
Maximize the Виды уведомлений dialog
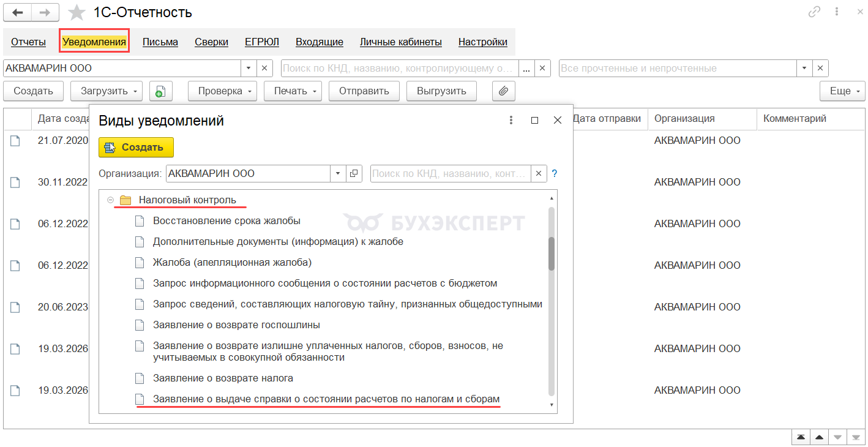[534, 121]
